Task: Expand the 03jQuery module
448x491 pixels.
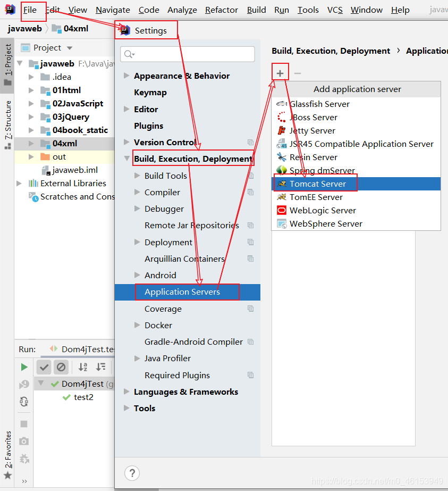Action: click(x=31, y=117)
